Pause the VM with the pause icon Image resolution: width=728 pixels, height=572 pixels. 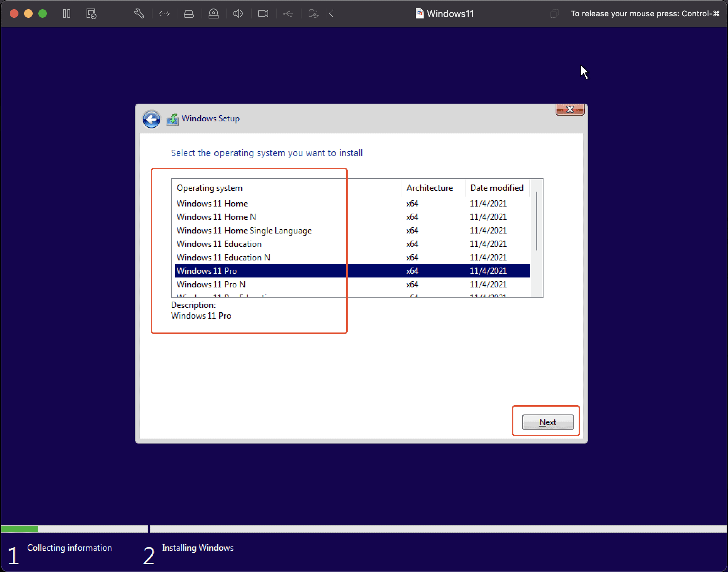click(66, 14)
